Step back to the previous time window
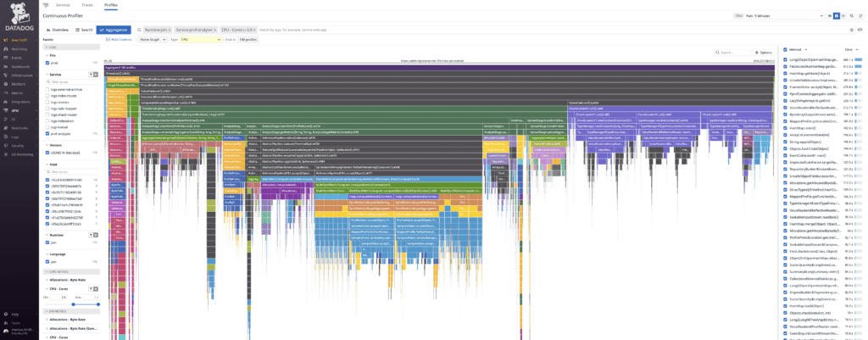868x340 pixels. click(829, 16)
